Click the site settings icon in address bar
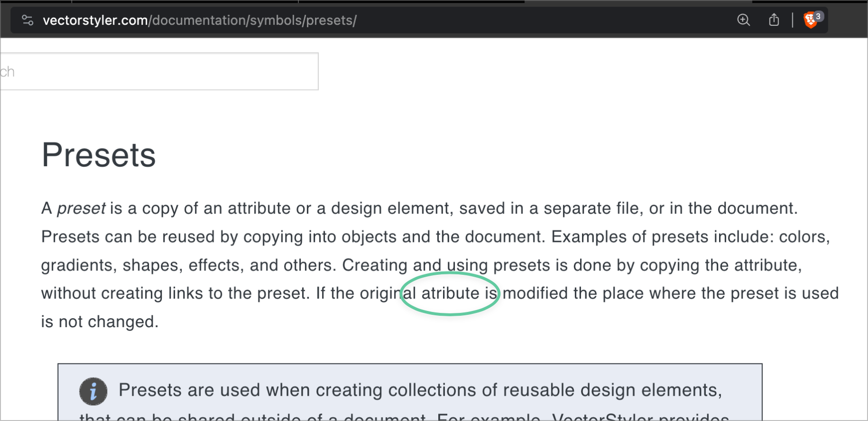This screenshot has height=421, width=868. pos(28,20)
